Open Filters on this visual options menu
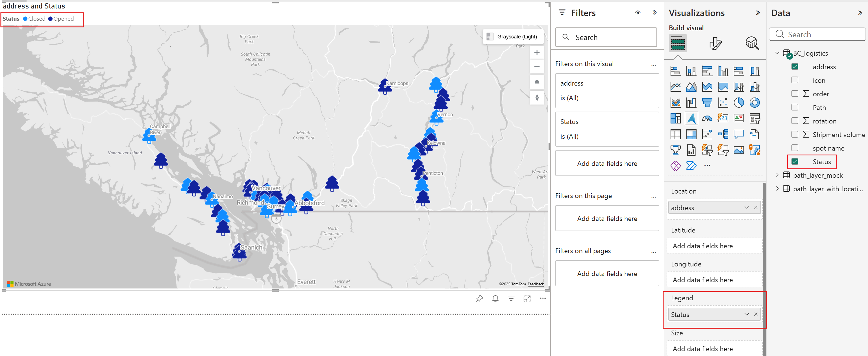 coord(653,64)
